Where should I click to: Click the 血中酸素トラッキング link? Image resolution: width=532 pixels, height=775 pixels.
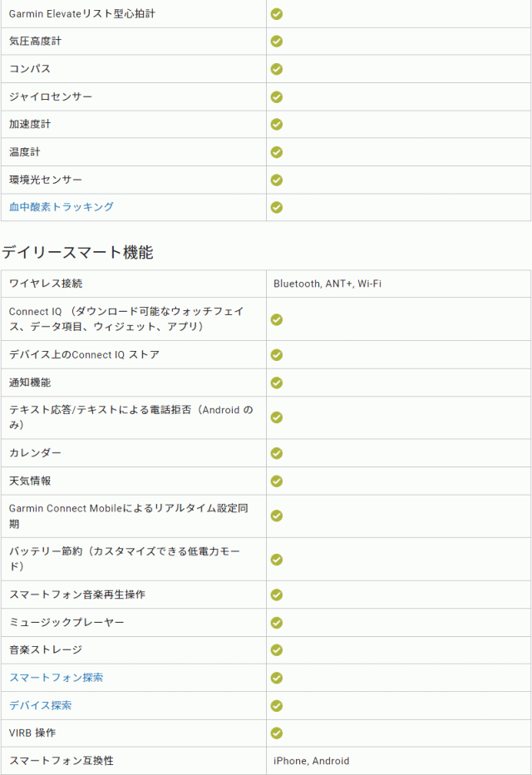point(62,207)
